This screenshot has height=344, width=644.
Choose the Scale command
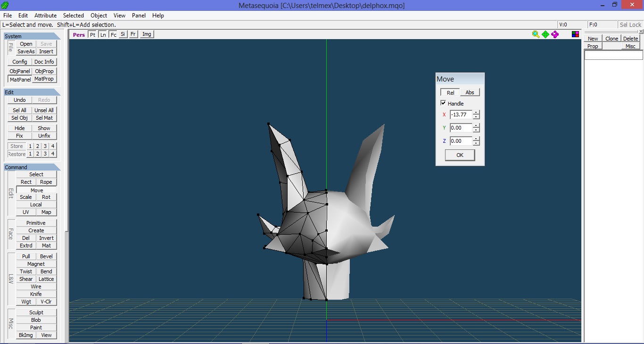26,197
